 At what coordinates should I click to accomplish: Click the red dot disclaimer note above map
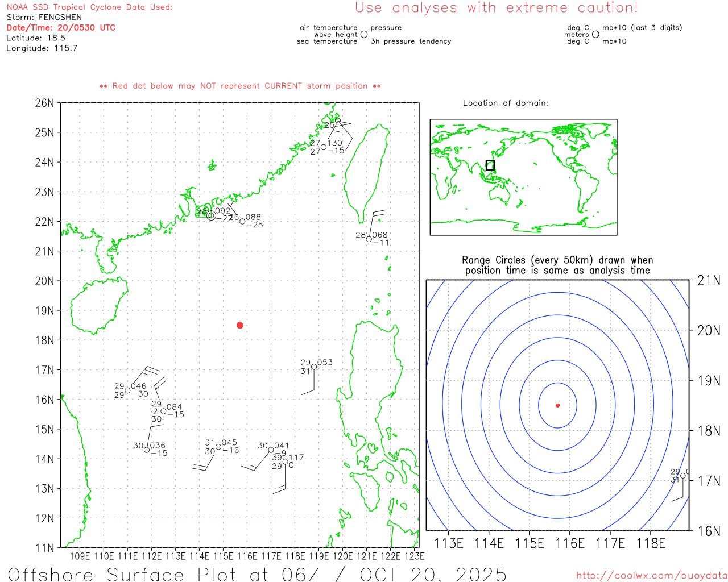(x=240, y=86)
